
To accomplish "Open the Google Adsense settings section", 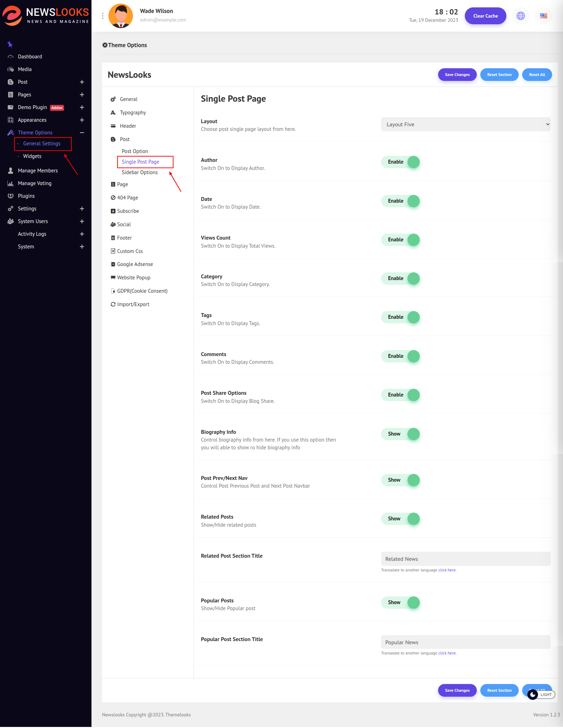I will point(135,264).
